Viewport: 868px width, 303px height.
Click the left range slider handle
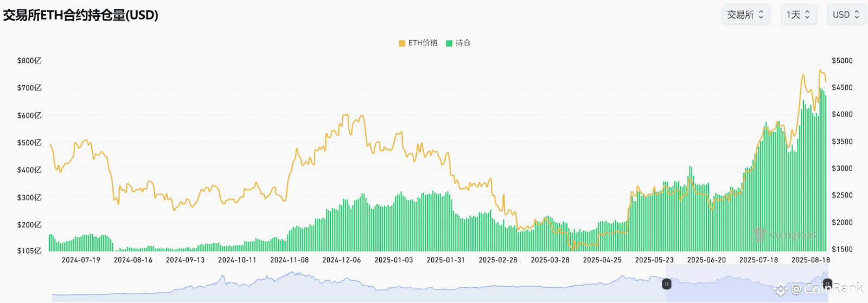(666, 283)
